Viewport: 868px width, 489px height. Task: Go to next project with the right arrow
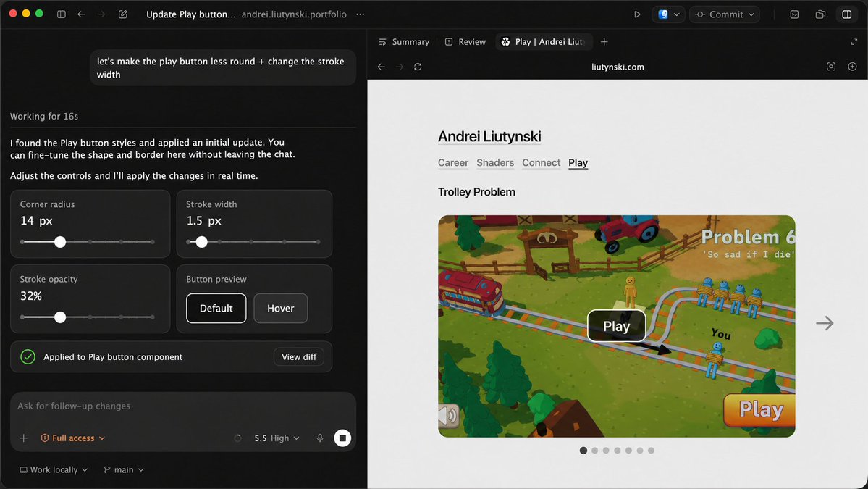(825, 323)
